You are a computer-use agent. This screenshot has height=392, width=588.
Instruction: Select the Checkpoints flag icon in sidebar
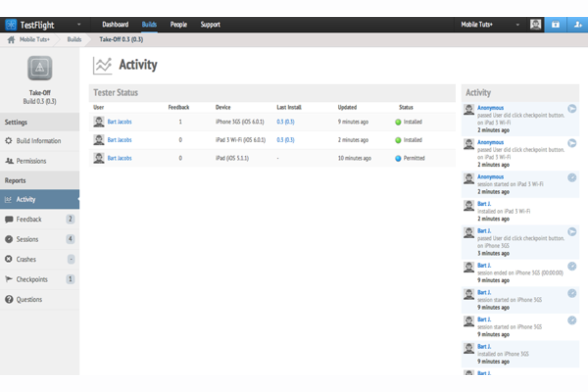pos(9,279)
